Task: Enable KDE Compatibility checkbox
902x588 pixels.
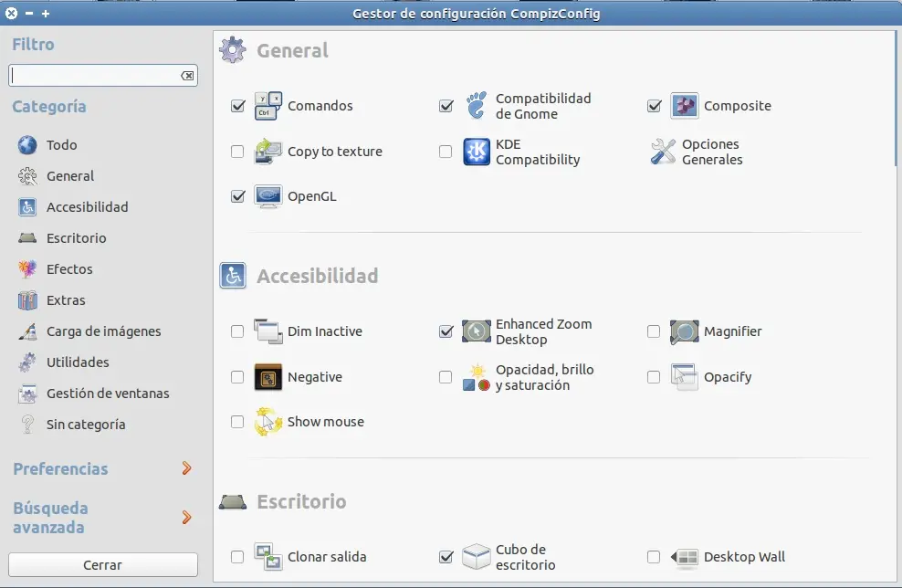Action: (x=446, y=152)
